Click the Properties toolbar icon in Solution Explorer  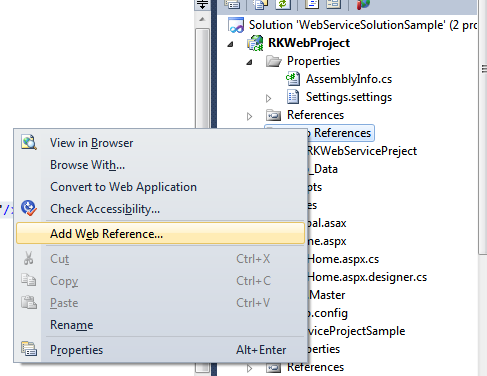coord(232,4)
